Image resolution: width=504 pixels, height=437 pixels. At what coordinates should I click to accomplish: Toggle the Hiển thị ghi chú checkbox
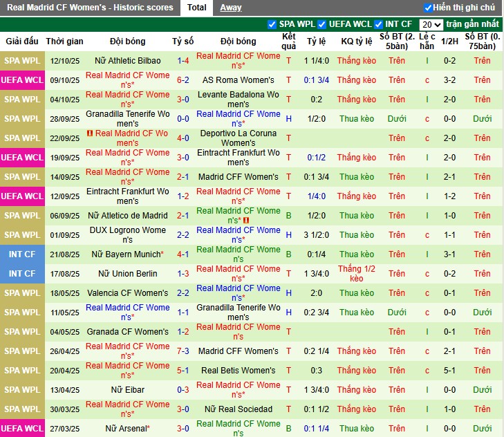(428, 8)
